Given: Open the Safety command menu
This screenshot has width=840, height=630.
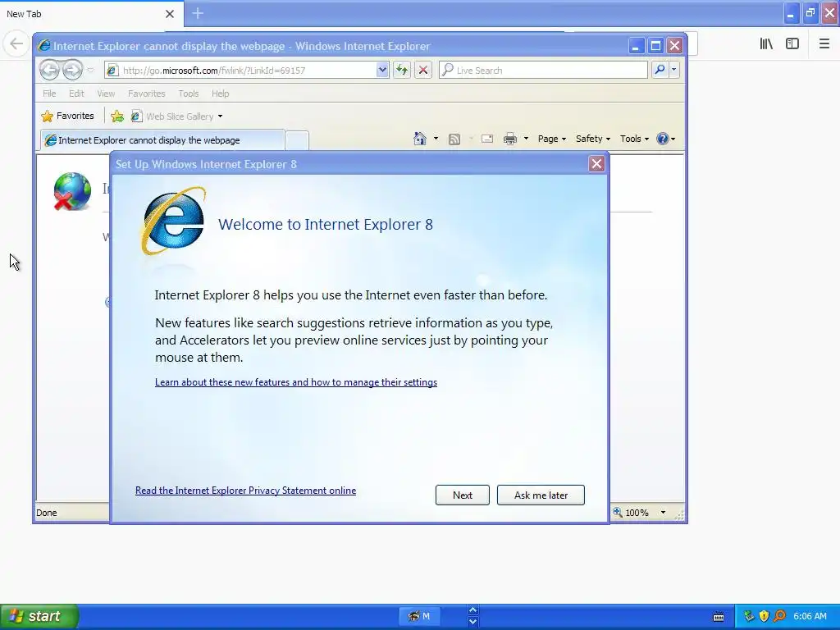Looking at the screenshot, I should [592, 139].
